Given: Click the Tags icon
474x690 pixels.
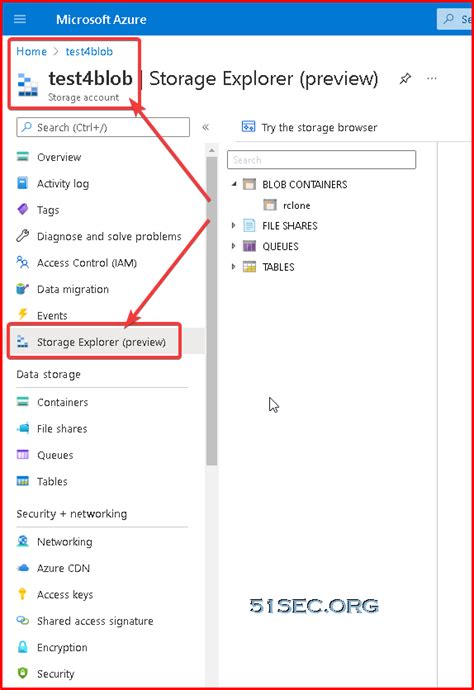Looking at the screenshot, I should coord(22,209).
